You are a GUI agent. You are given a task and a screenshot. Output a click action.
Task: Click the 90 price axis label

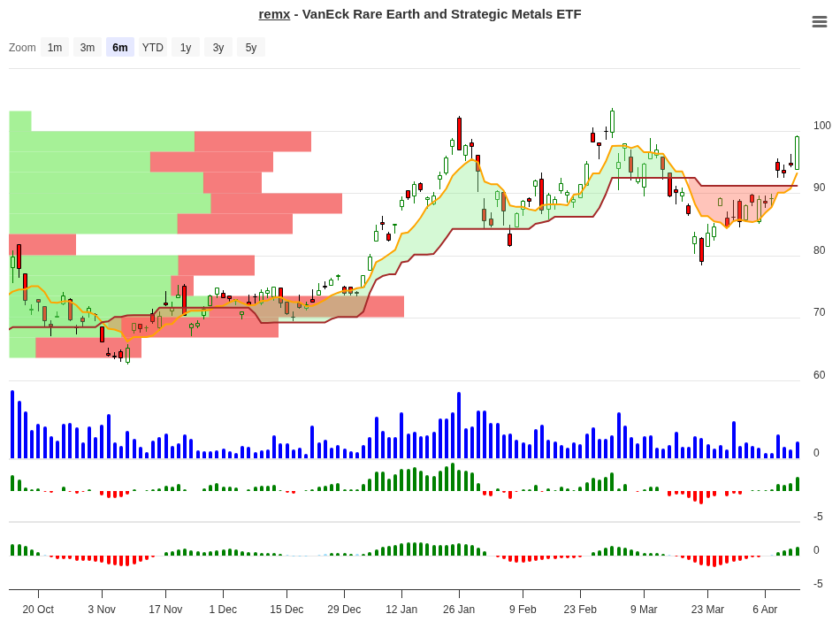819,188
